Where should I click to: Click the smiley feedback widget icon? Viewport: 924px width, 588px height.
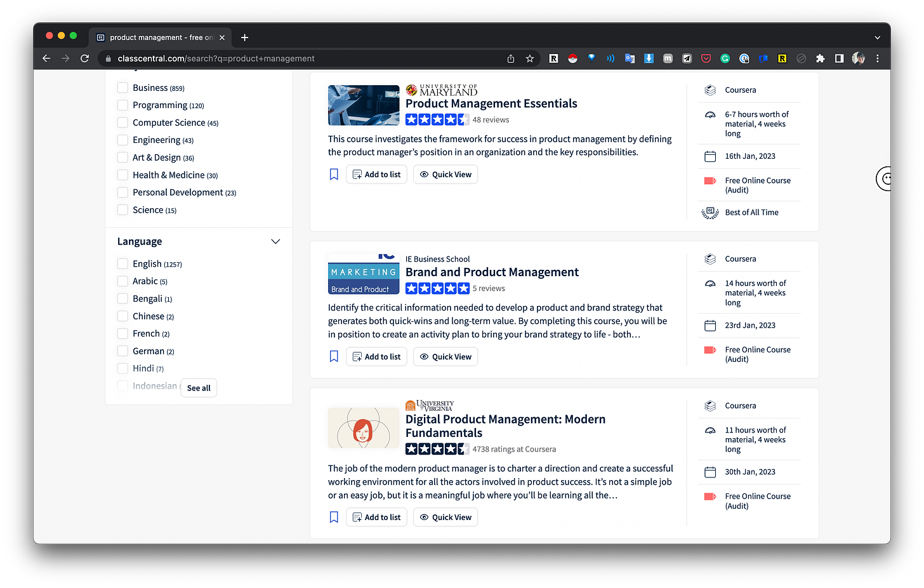click(x=884, y=178)
